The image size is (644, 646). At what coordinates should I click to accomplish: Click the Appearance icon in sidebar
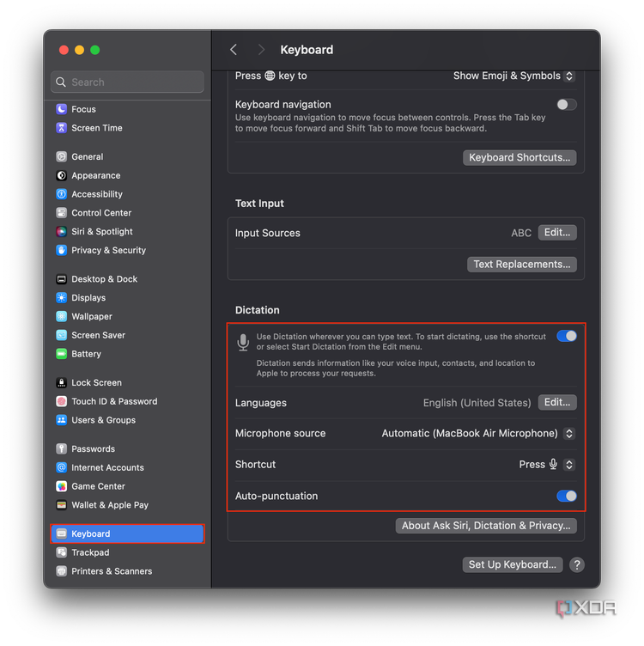[61, 175]
